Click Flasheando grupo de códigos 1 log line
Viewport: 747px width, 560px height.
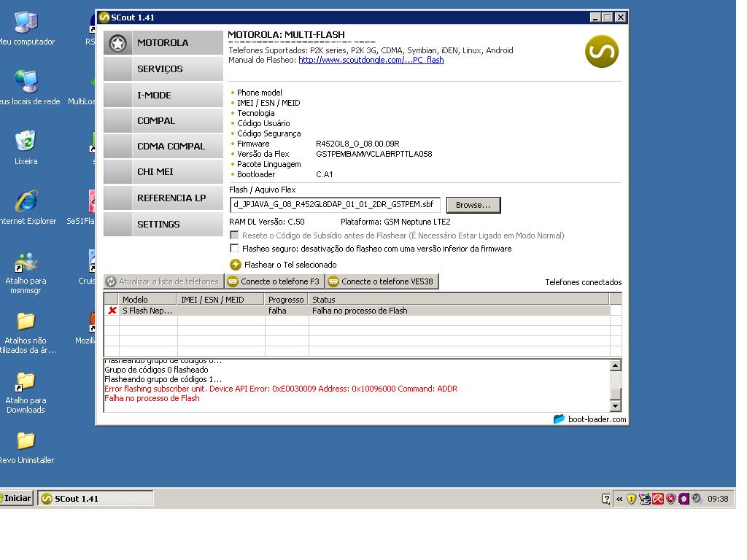click(x=163, y=379)
